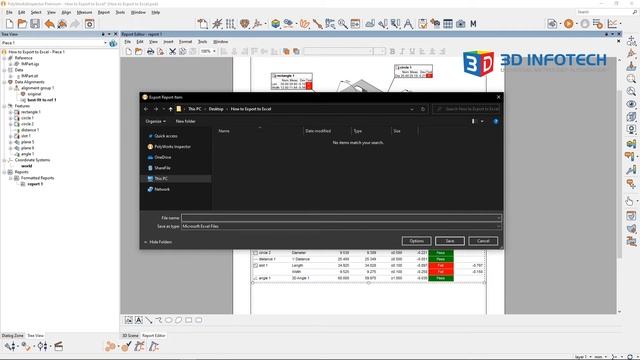Image resolution: width=640 pixels, height=360 pixels.
Task: Open the Organize dropdown in export dialog
Action: (x=156, y=121)
